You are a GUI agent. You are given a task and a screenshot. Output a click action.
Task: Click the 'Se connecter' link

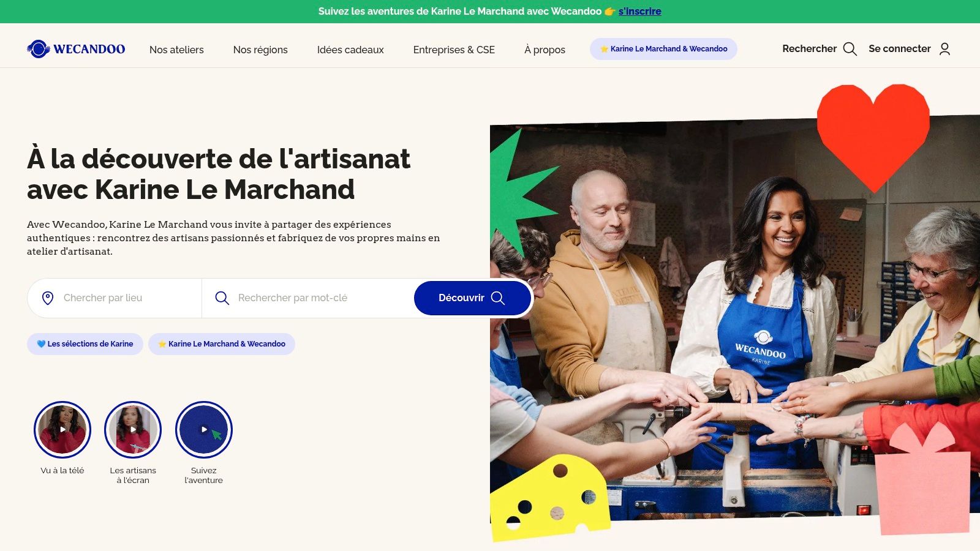tap(900, 48)
